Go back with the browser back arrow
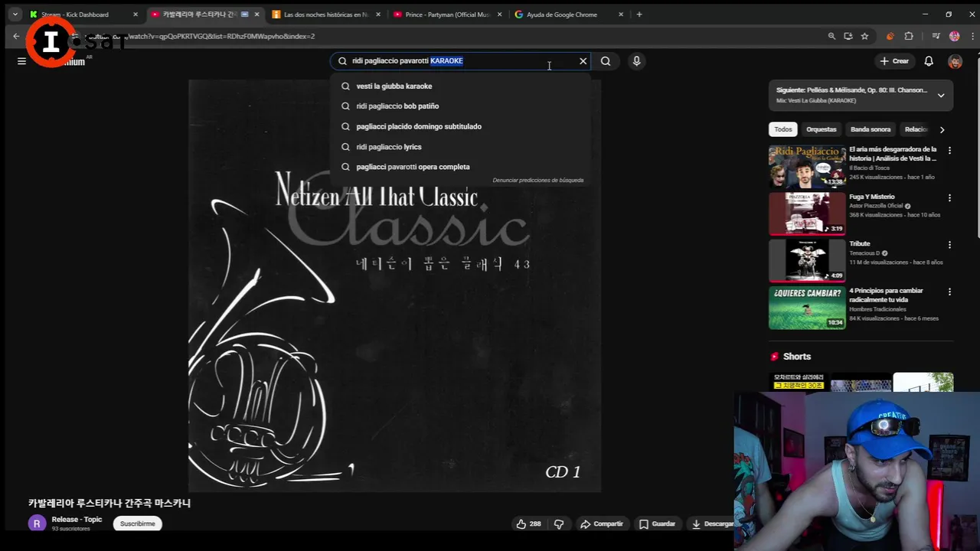The image size is (980, 551). click(16, 36)
